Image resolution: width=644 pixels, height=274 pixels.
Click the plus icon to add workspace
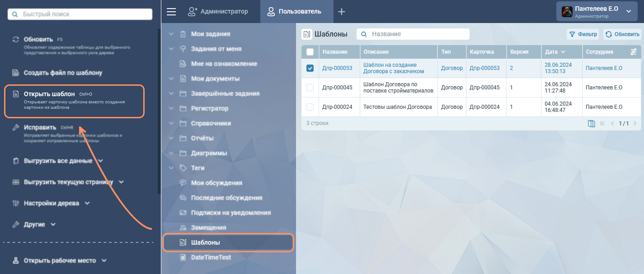(342, 12)
